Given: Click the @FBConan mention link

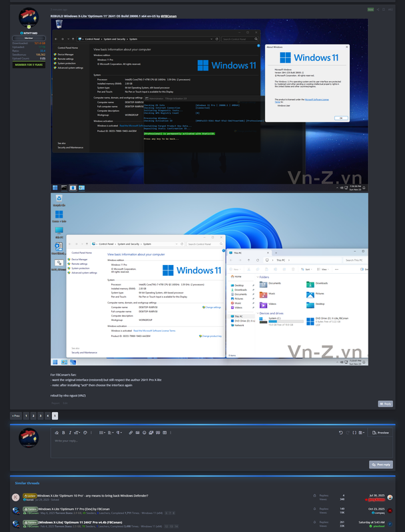Looking at the screenshot, I should [x=169, y=16].
